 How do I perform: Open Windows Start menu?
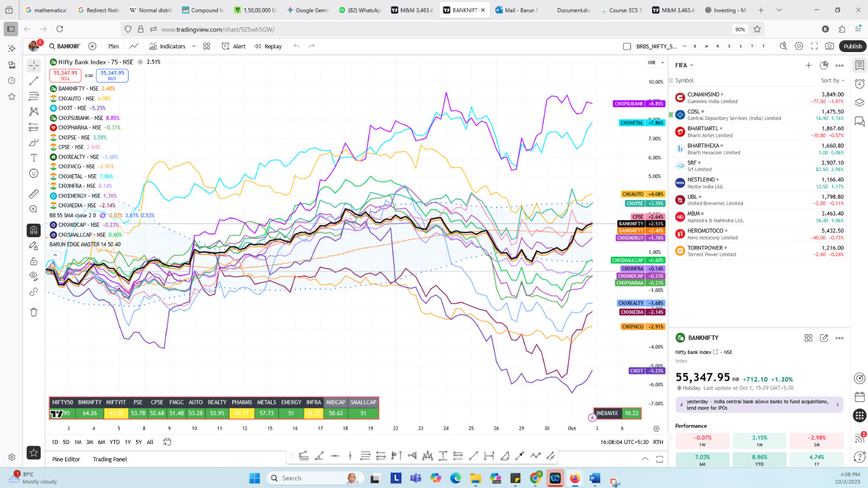[254, 478]
